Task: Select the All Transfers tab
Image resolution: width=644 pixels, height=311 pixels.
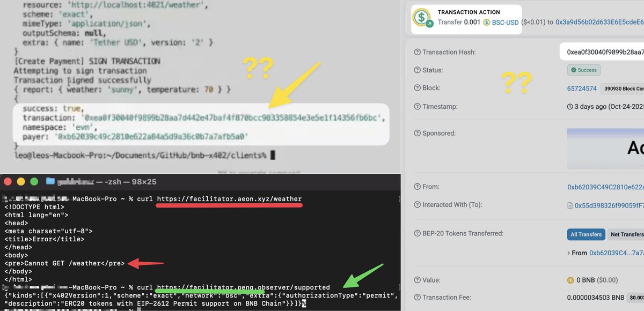Action: point(586,234)
